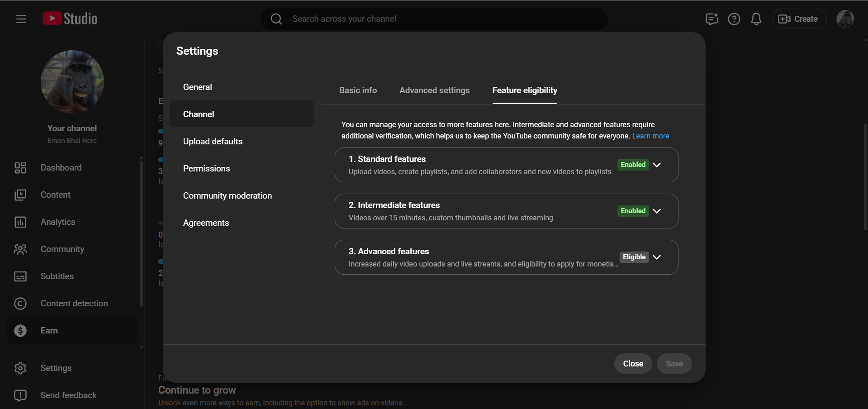Open the notifications bell icon
Screen dimensions: 868x409
pyautogui.click(x=756, y=19)
